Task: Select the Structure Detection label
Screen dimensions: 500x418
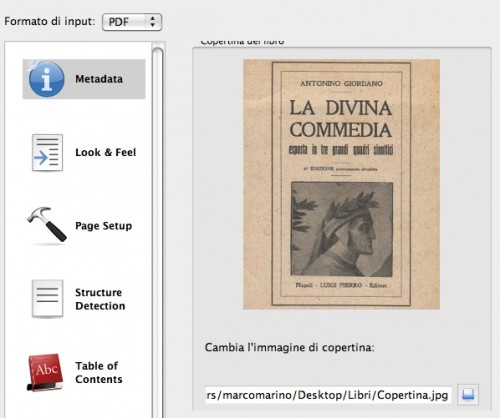Action: click(100, 299)
